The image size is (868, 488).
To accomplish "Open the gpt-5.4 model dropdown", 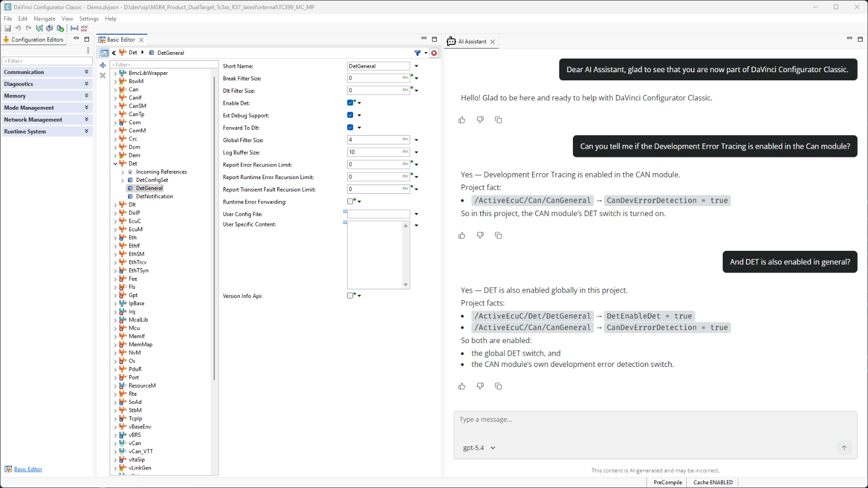I will tap(479, 448).
